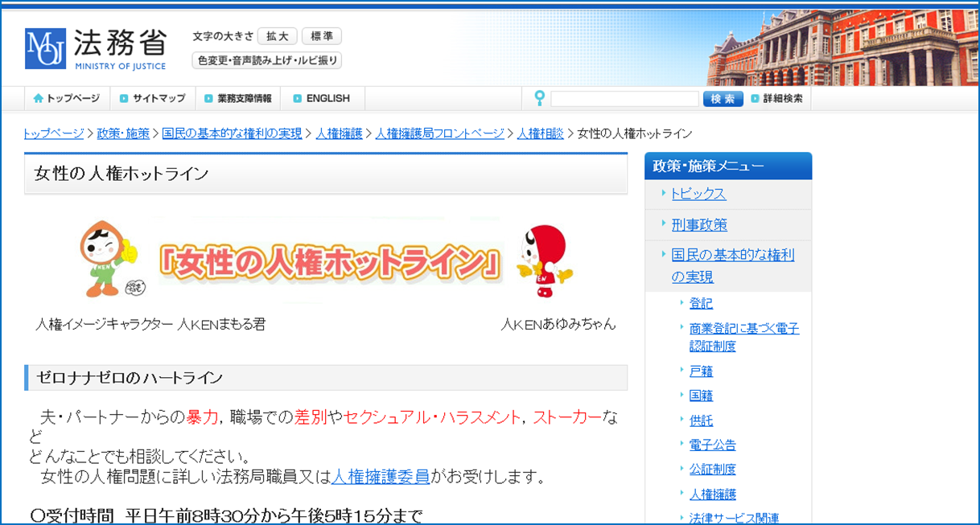Click 女性の人権ホットライン at breadcrumb end
Screen dimensions: 980x525
click(635, 133)
